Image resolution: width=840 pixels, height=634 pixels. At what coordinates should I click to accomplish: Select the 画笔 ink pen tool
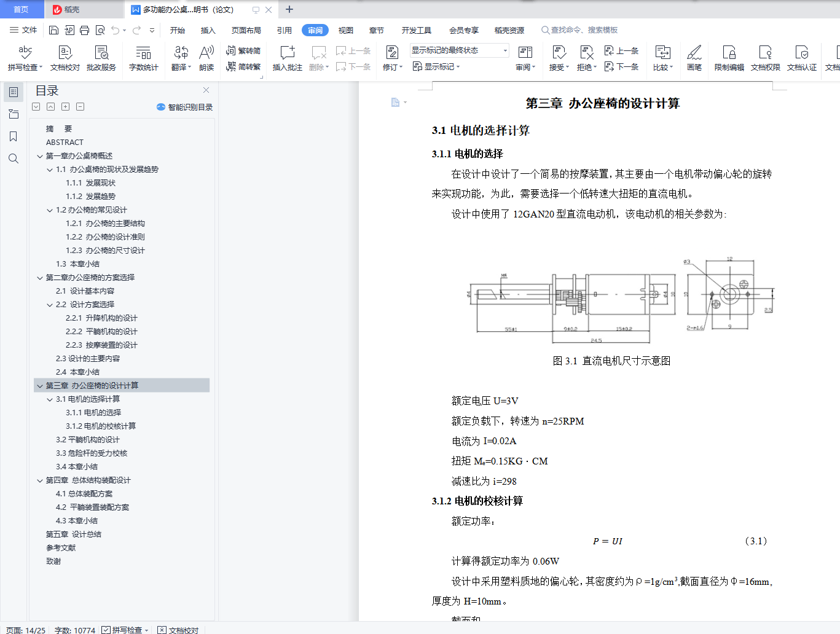click(x=694, y=58)
